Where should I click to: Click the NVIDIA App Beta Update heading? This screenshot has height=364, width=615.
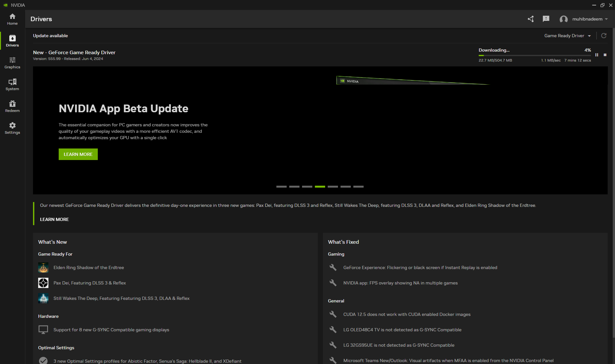click(123, 109)
